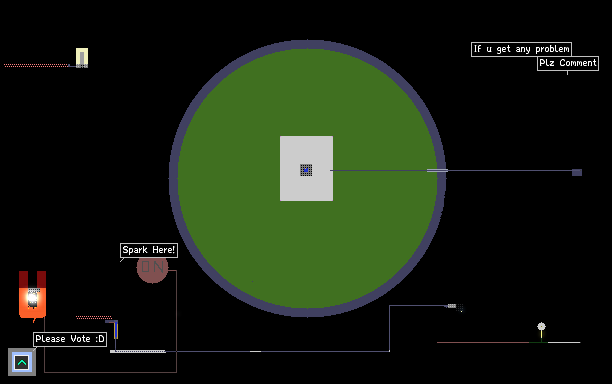Click the round ON spark button
The image size is (612, 384).
152,268
